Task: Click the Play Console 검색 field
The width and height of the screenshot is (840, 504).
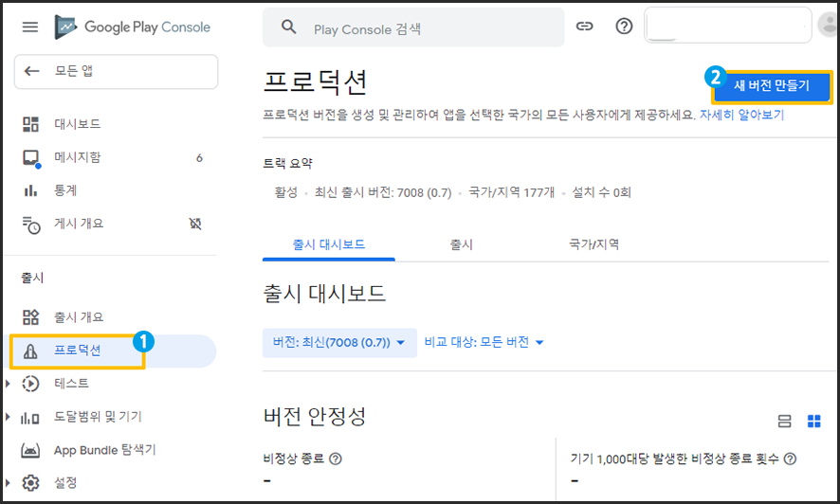Action: (x=427, y=28)
